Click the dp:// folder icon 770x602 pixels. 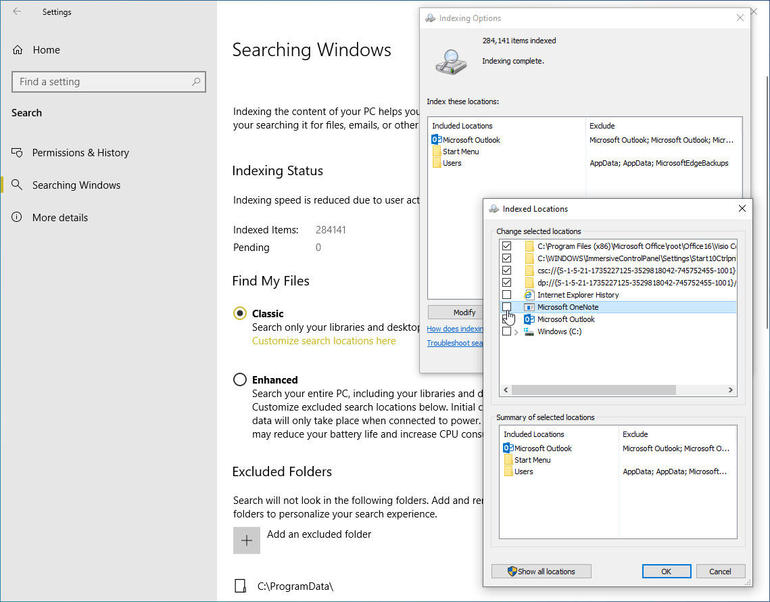click(x=529, y=282)
